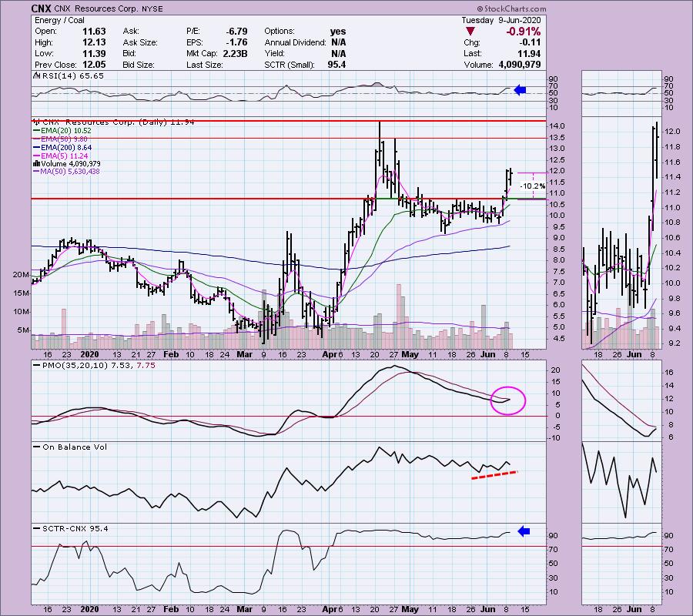
Task: Select the Prev Close value 12.05
Action: coord(94,65)
